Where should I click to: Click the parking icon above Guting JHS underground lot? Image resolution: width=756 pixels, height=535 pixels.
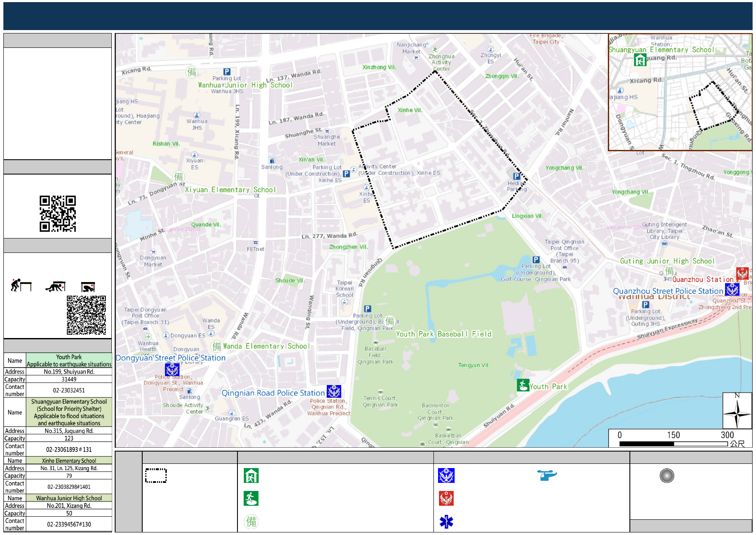(646, 305)
